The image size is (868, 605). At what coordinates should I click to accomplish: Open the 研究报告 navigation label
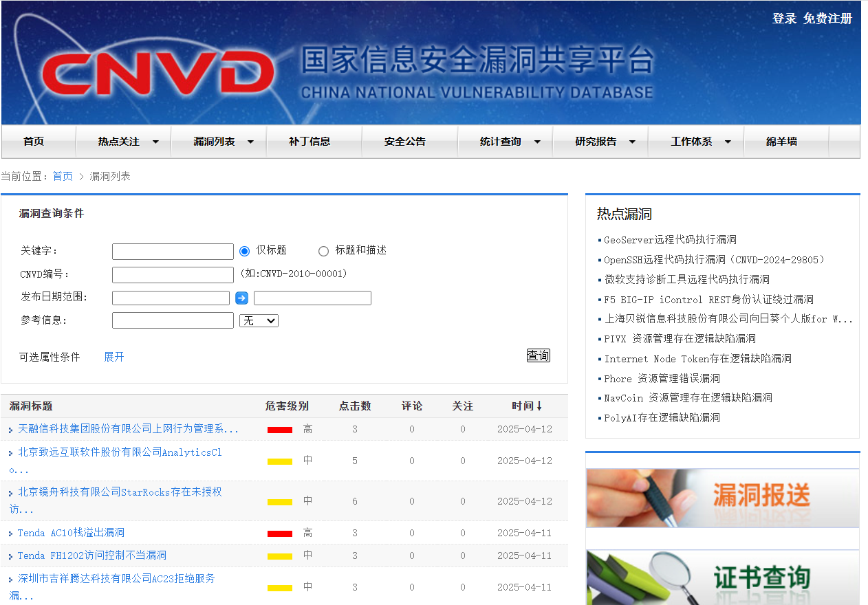[596, 142]
